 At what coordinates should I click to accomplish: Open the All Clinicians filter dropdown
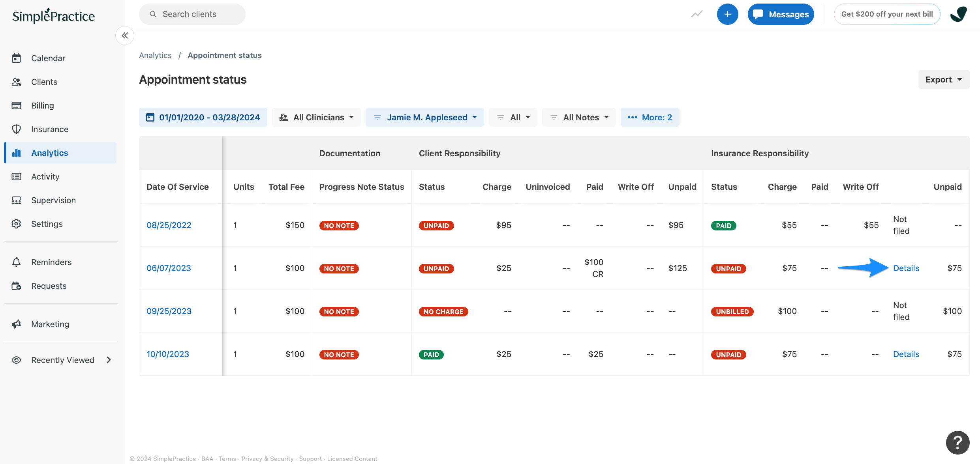316,117
